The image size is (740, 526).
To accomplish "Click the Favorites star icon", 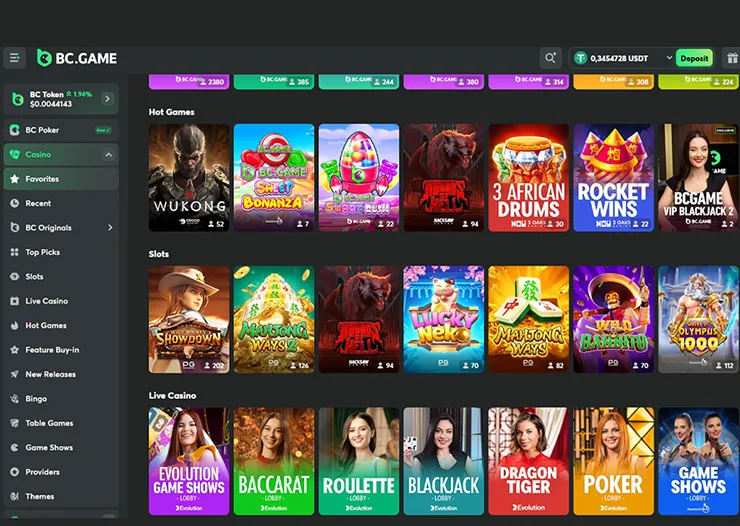I will [x=15, y=179].
